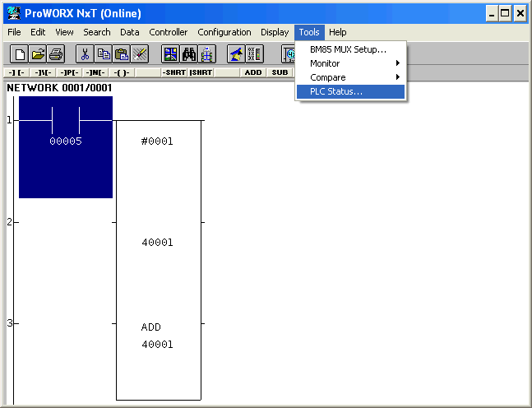
Task: Close the open Tools menu
Action: coord(309,32)
